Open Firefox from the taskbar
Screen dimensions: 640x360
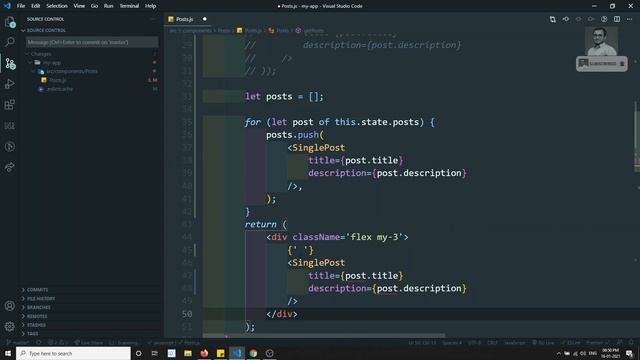pos(204,353)
